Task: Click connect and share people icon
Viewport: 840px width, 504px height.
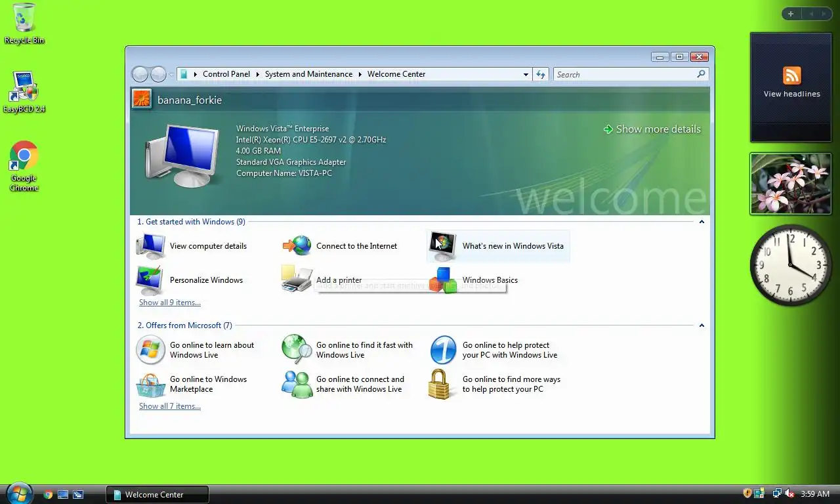Action: point(297,385)
